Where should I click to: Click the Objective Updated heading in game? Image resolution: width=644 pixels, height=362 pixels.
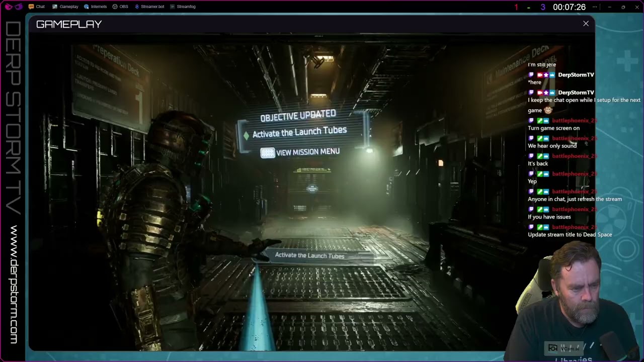[298, 116]
